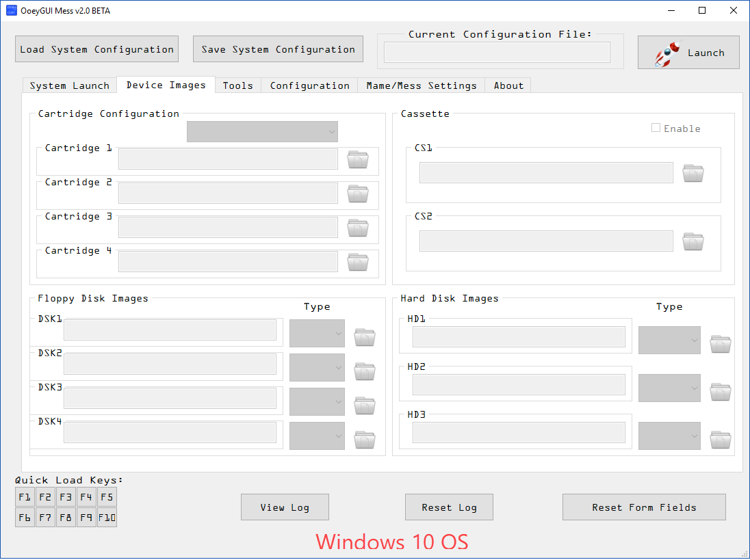Browse for an HD3 hard disk image
This screenshot has height=560, width=750.
pos(721,440)
